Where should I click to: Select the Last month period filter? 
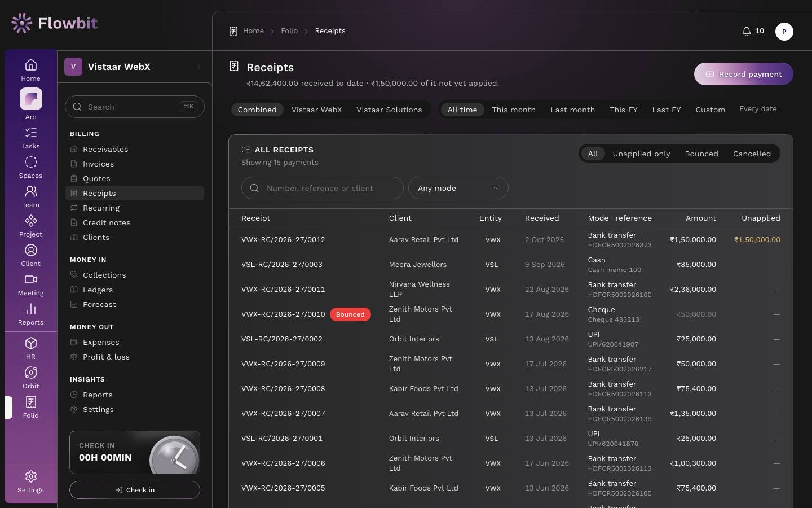(572, 110)
